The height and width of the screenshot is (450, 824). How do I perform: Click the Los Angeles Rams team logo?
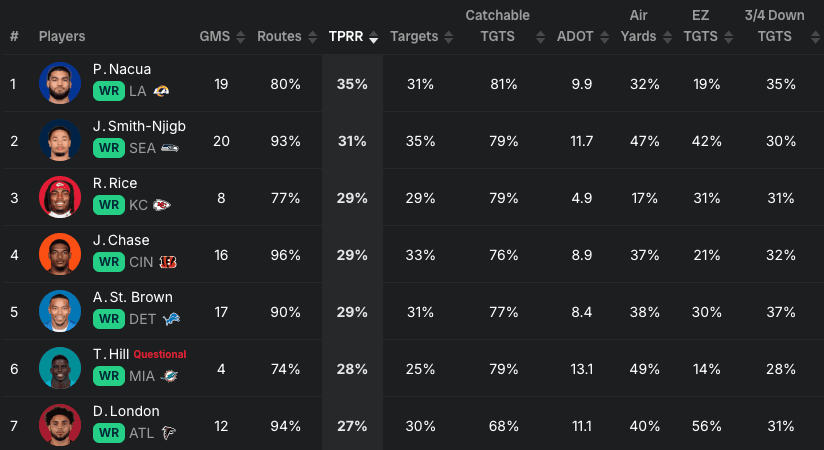coord(161,91)
